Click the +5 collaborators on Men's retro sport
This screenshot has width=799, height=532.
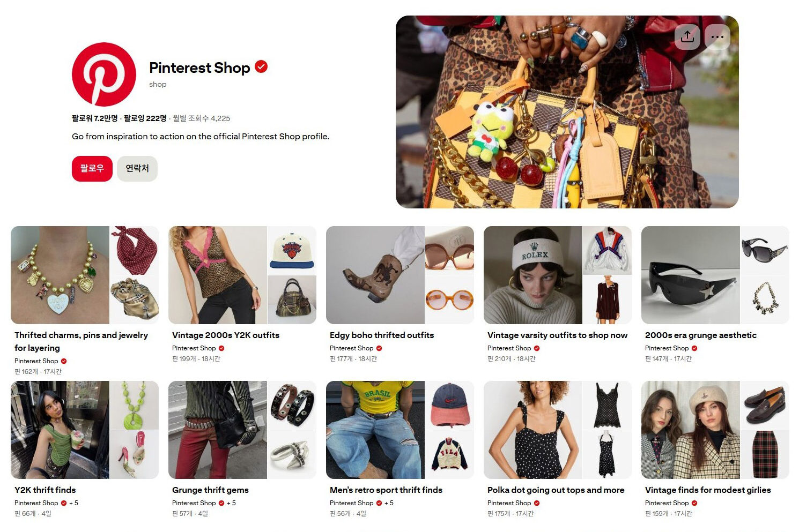pos(389,503)
